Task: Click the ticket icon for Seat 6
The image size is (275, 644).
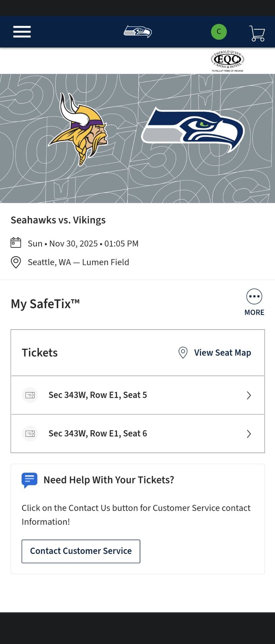Action: coord(30,434)
